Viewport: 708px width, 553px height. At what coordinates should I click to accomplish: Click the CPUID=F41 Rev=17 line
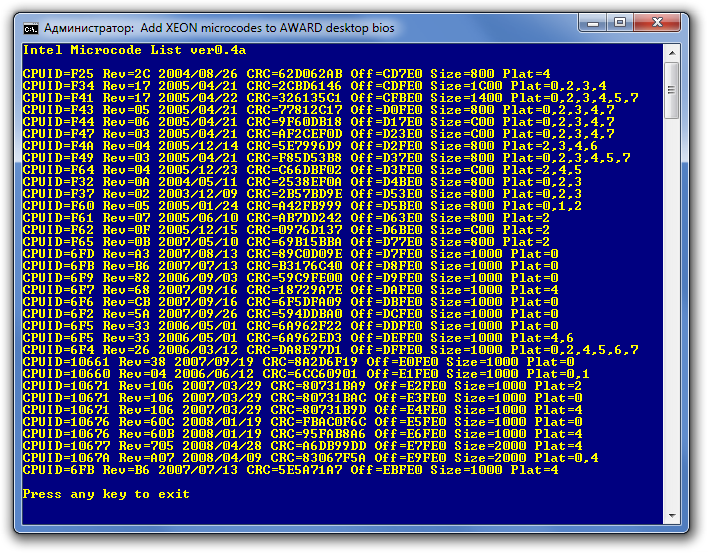coord(331,98)
